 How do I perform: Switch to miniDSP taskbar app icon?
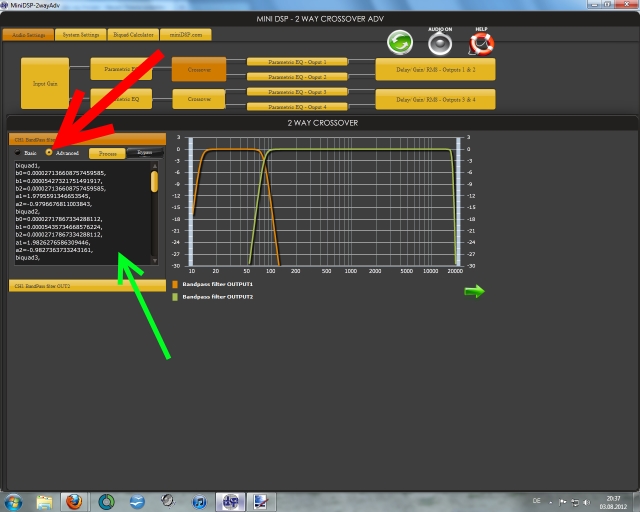[230, 501]
